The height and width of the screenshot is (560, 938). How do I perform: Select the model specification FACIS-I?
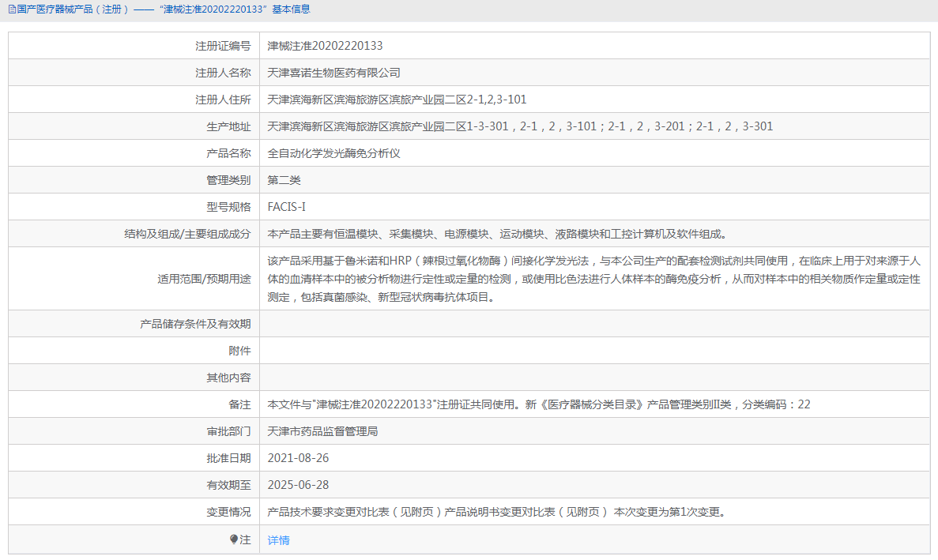(287, 206)
